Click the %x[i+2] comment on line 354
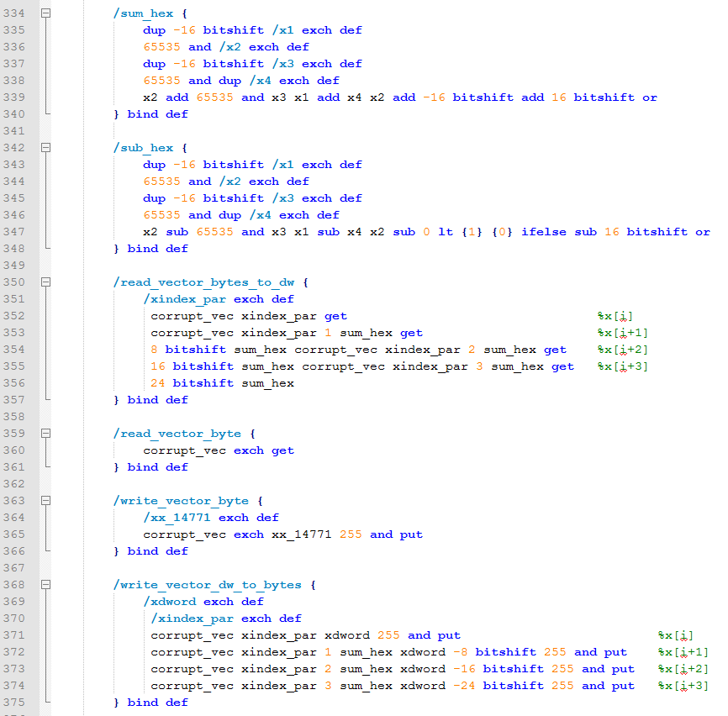The height and width of the screenshot is (716, 728). tap(623, 350)
